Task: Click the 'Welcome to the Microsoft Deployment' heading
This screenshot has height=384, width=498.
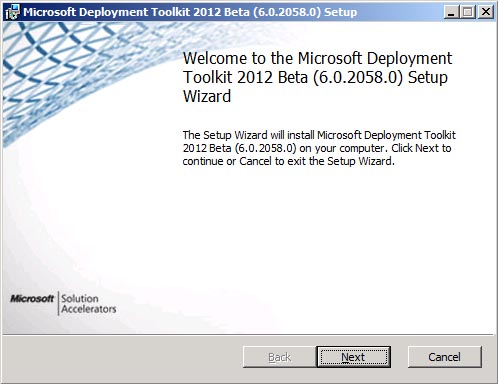Action: coord(317,77)
